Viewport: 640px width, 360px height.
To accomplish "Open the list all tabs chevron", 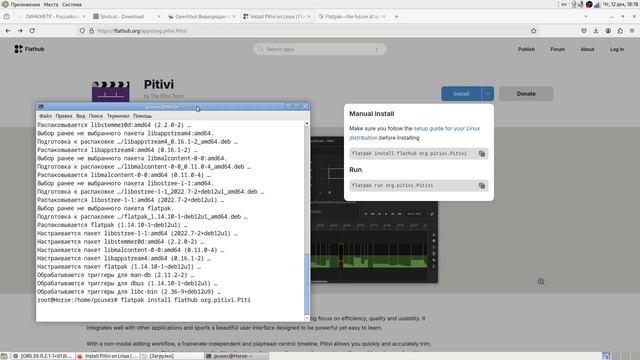I will (586, 16).
